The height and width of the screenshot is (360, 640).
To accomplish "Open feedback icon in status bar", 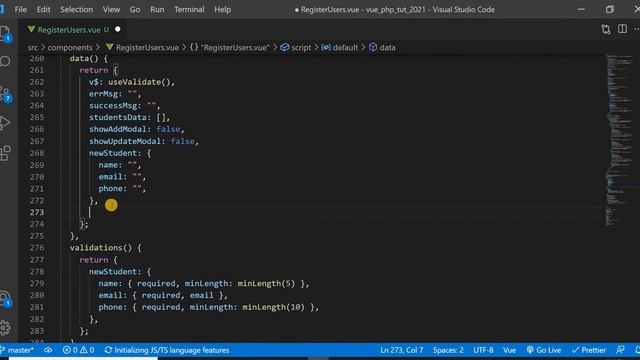I will pyautogui.click(x=620, y=350).
